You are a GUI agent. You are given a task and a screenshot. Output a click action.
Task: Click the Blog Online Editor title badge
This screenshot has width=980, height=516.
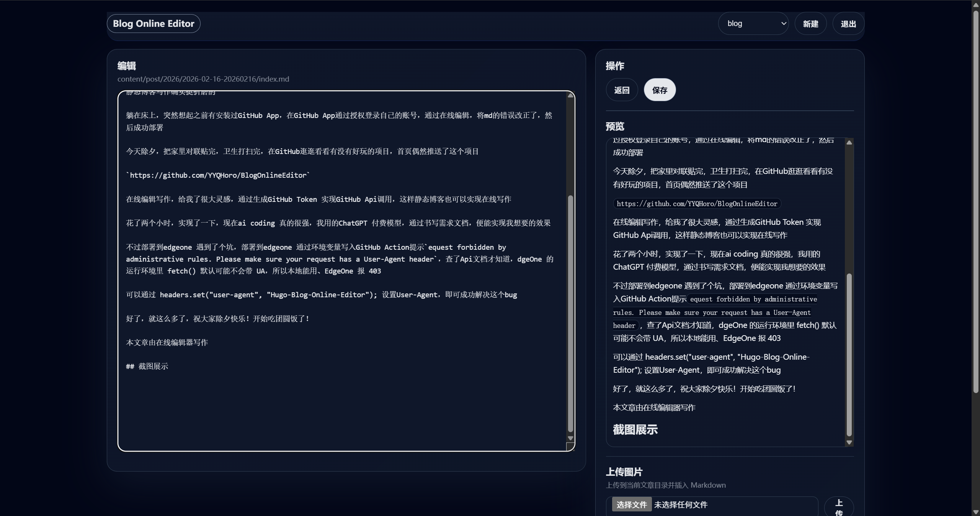click(154, 24)
